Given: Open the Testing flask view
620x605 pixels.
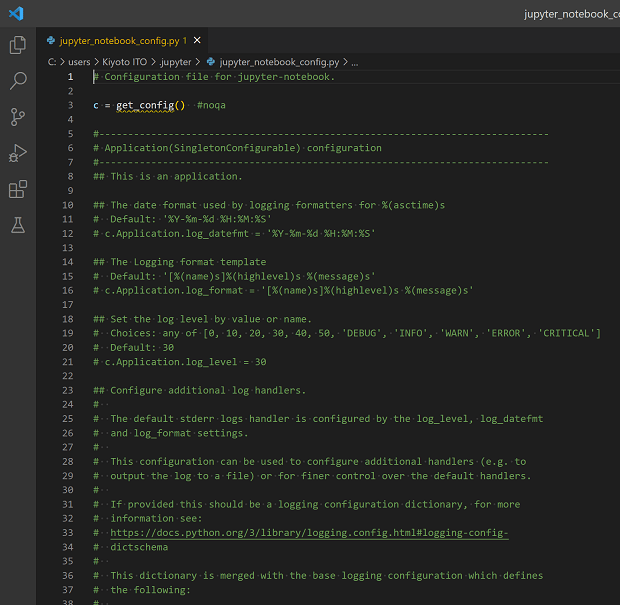Looking at the screenshot, I should pyautogui.click(x=18, y=225).
